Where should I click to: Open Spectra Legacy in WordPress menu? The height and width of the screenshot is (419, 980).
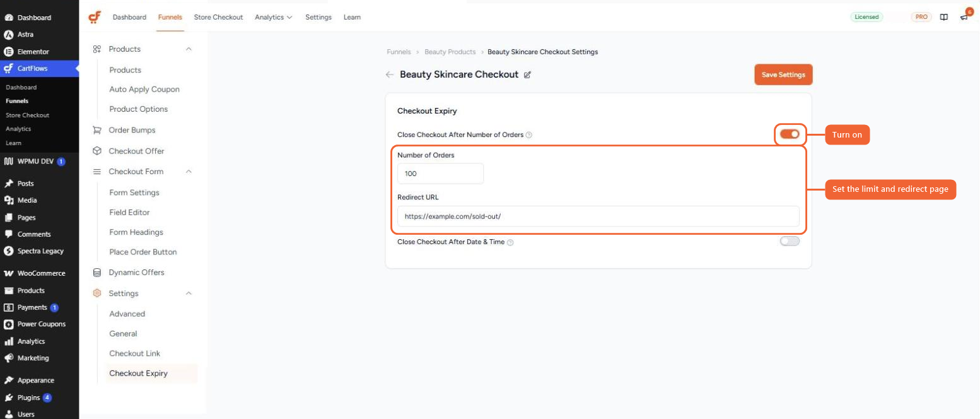(39, 251)
